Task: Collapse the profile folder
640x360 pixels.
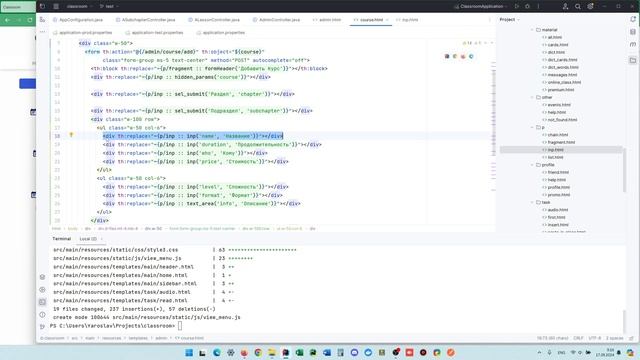Action: (x=532, y=165)
